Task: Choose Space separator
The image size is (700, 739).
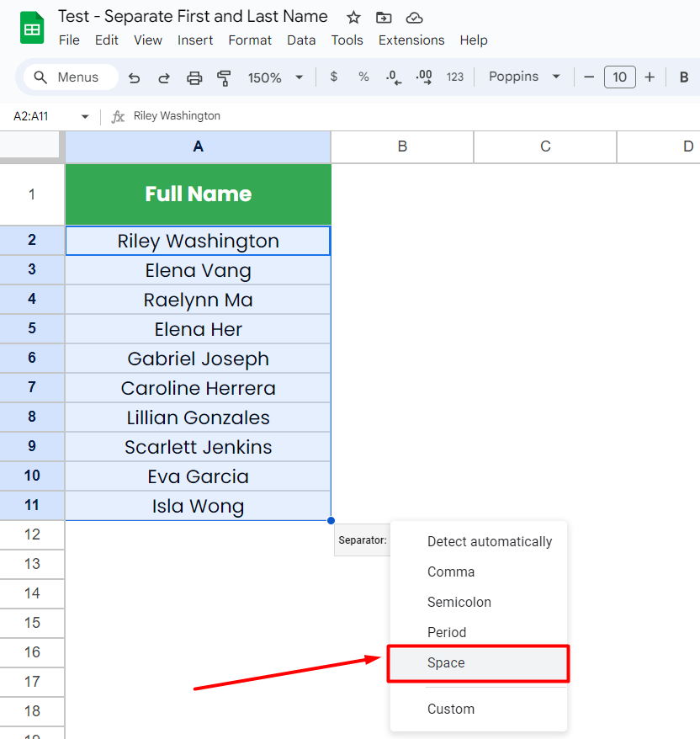Action: point(479,663)
